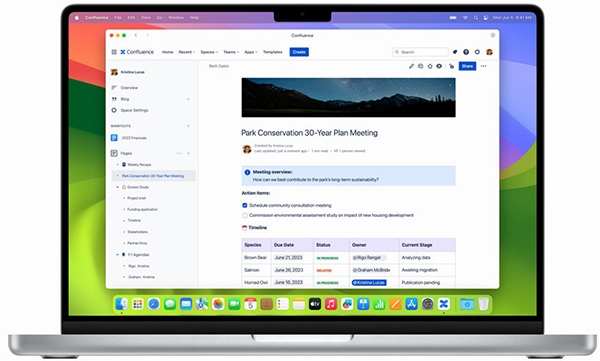600x361 pixels.
Task: Open Safari from the Dock
Action: pos(154,304)
